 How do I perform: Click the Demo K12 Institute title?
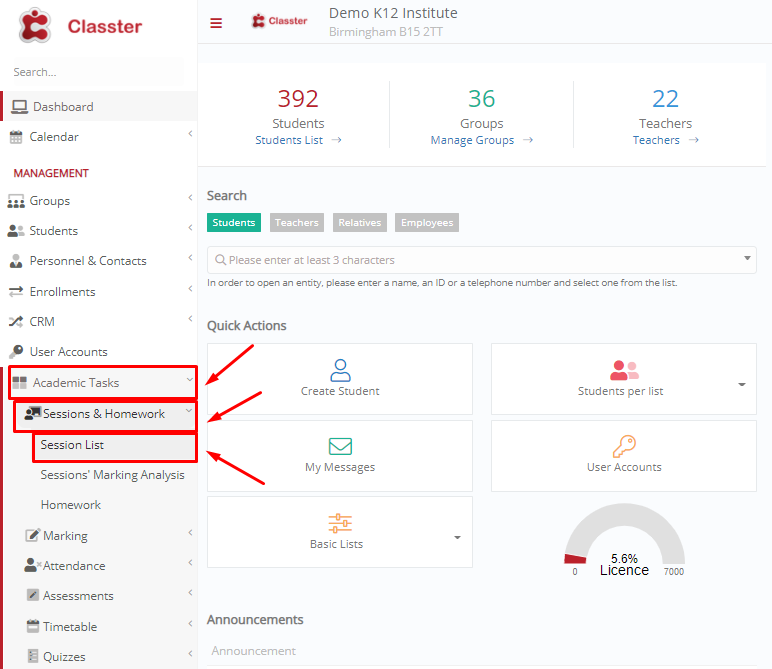click(393, 13)
